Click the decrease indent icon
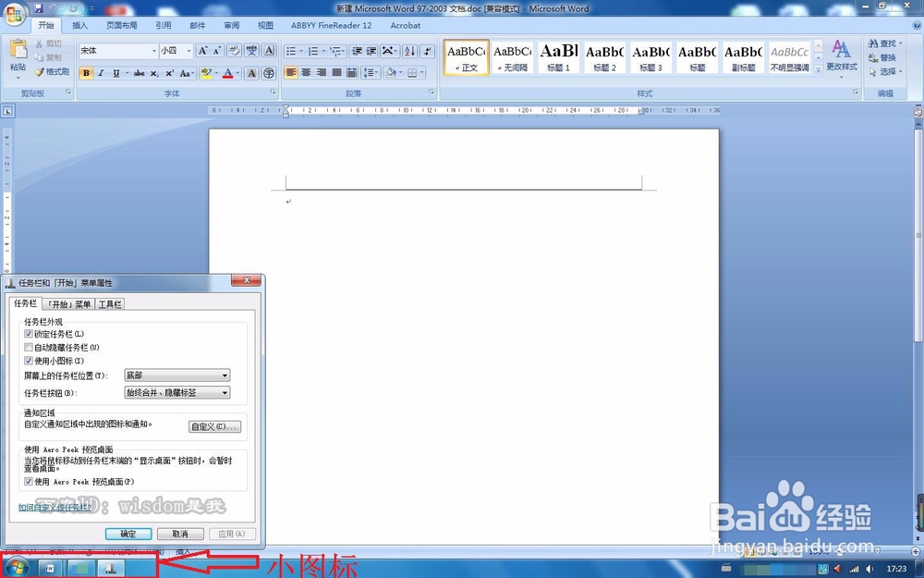924x578 pixels. coord(357,51)
